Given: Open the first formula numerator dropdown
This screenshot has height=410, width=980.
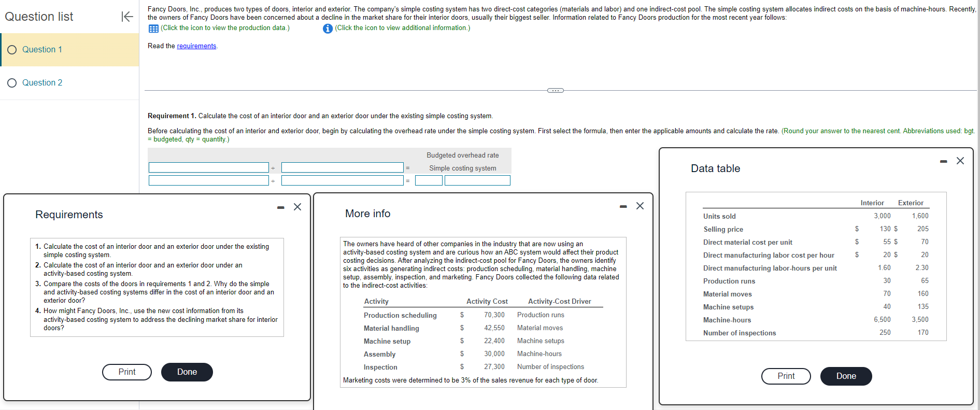Looking at the screenshot, I should pos(209,167).
